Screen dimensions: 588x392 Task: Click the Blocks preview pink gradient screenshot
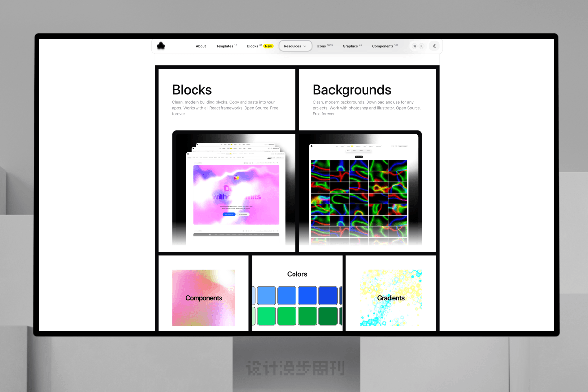coord(236,195)
